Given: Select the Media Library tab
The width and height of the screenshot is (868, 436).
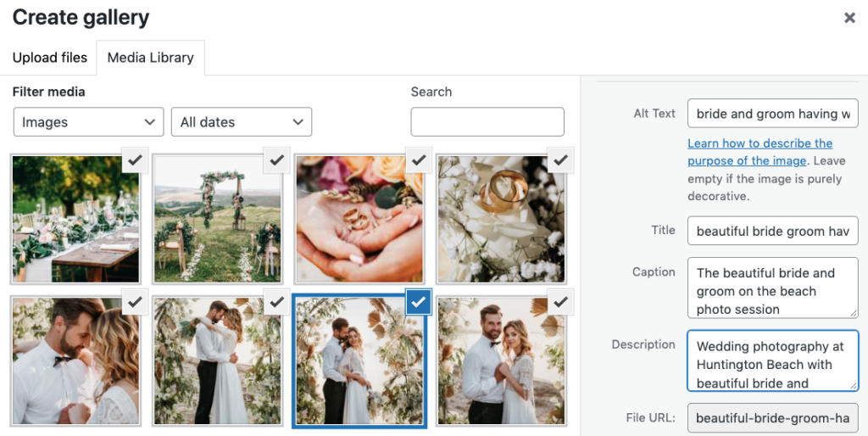Looking at the screenshot, I should 150,58.
